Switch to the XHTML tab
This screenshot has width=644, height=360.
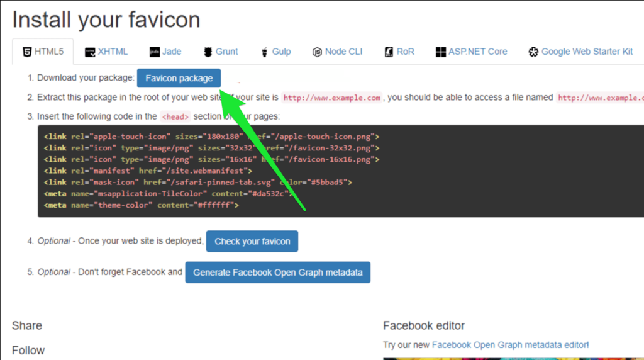106,52
